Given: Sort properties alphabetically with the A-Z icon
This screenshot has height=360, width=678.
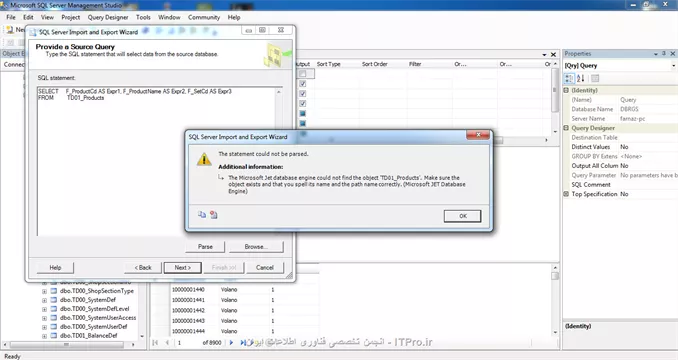Looking at the screenshot, I should (x=581, y=78).
